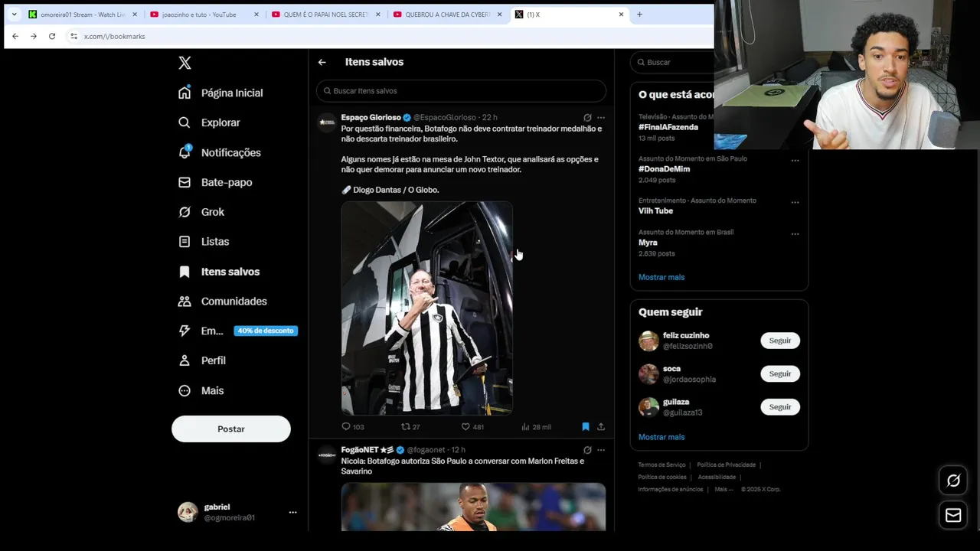
Task: Open the gabriel account switcher menu
Action: pos(292,512)
